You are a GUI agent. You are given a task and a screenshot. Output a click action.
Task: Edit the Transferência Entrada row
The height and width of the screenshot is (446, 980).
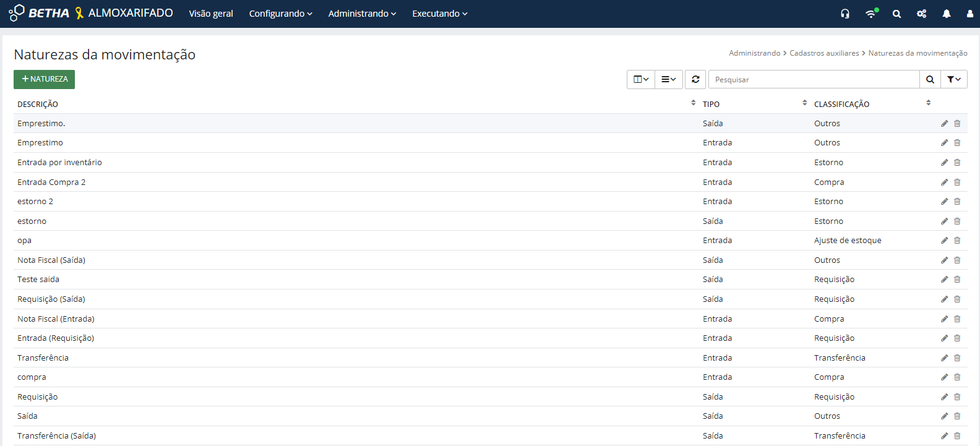pyautogui.click(x=945, y=358)
